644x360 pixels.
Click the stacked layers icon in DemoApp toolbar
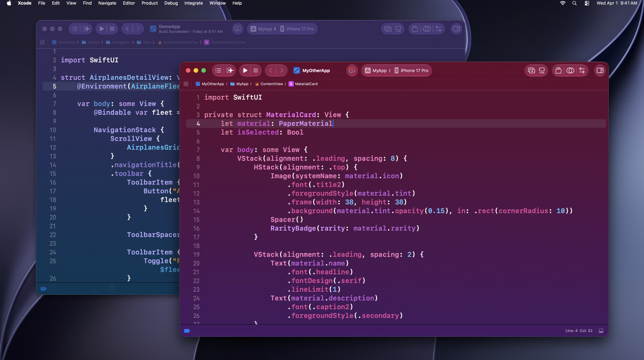pos(415,29)
